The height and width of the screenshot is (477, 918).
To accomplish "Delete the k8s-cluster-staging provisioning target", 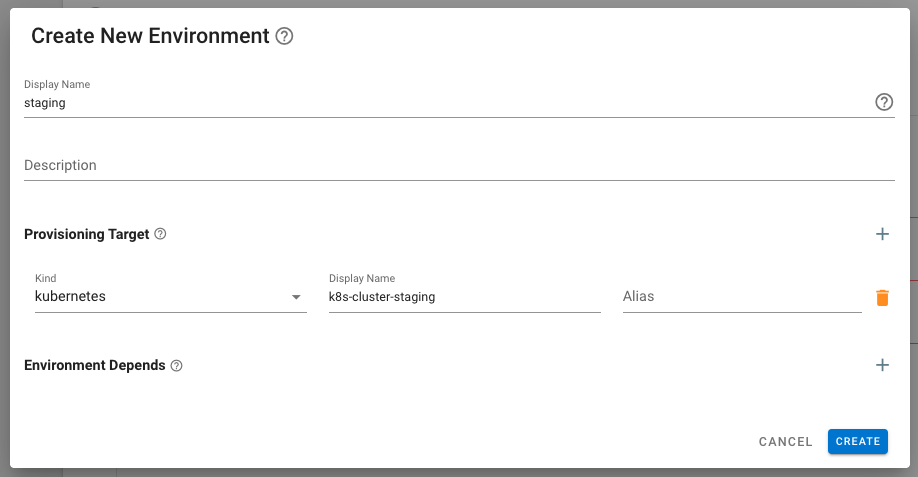I will pos(882,297).
